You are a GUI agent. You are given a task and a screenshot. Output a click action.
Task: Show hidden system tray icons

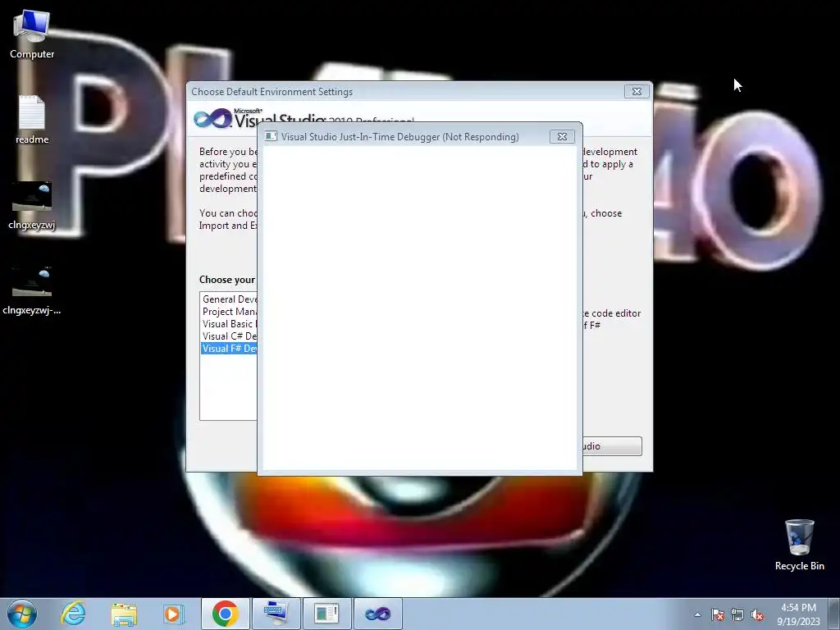point(697,614)
